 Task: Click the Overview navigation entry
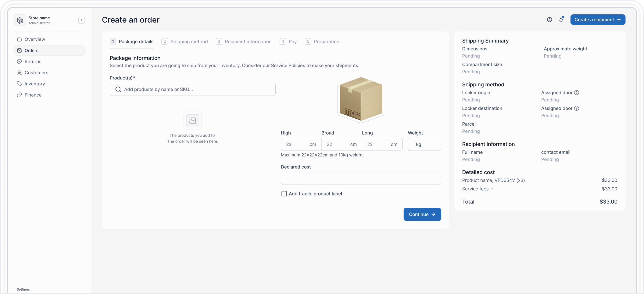pyautogui.click(x=35, y=39)
